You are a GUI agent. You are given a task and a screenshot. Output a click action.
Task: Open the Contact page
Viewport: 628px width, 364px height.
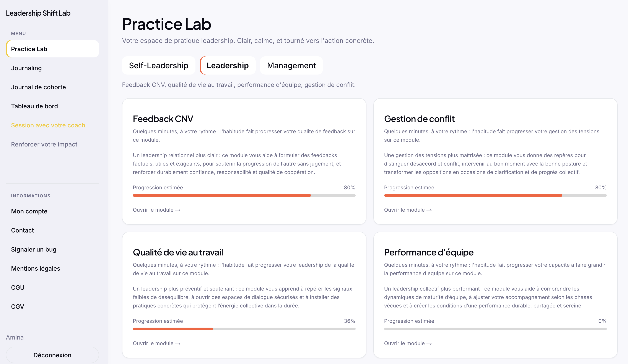(22, 230)
